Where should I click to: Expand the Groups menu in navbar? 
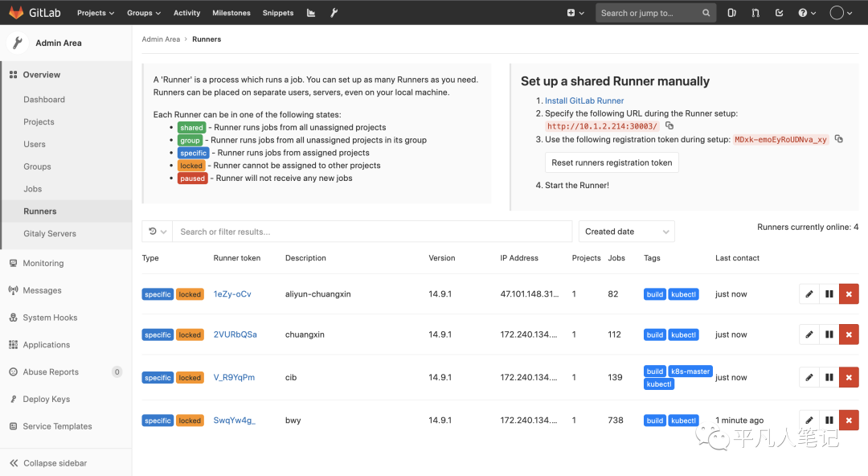point(144,13)
